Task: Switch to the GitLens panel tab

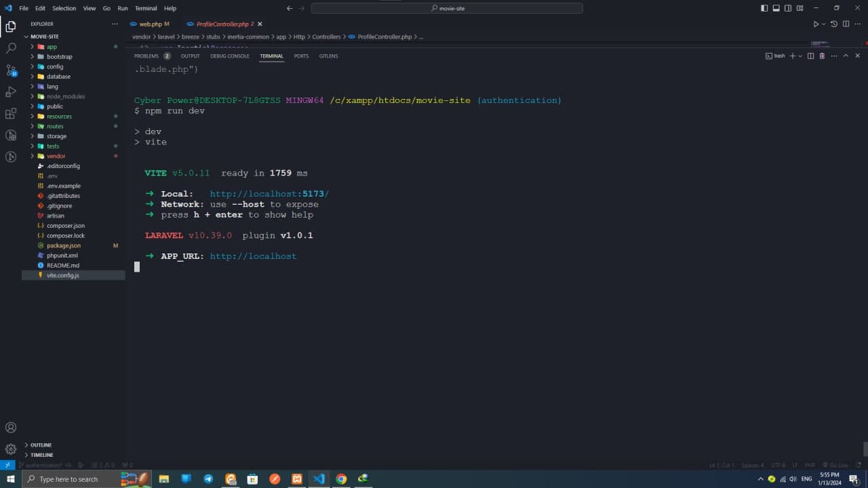Action: pos(328,56)
